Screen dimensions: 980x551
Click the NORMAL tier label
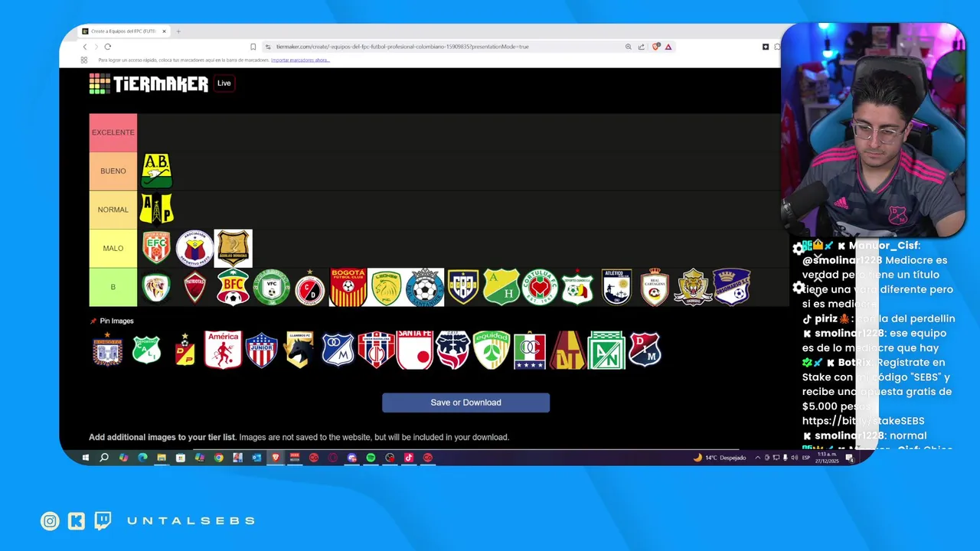pyautogui.click(x=113, y=209)
